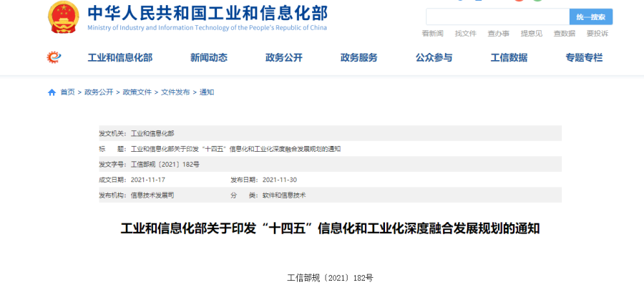Open 新闻动态 navigation menu

tap(209, 58)
